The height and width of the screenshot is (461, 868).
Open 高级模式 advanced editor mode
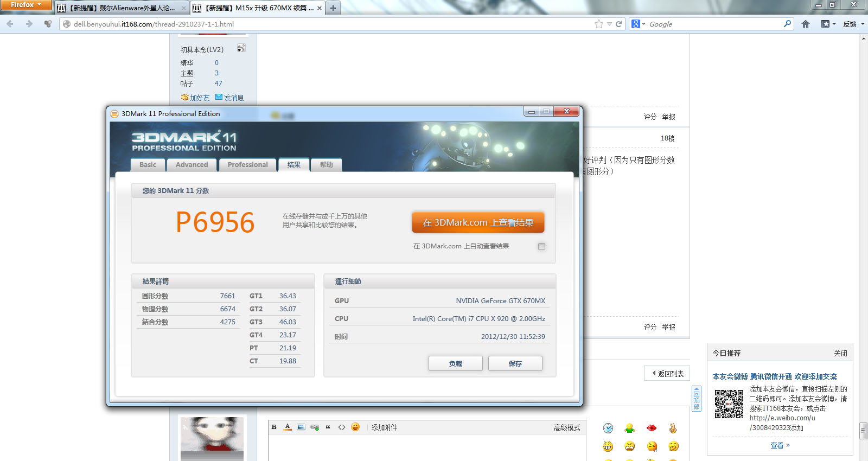point(567,427)
